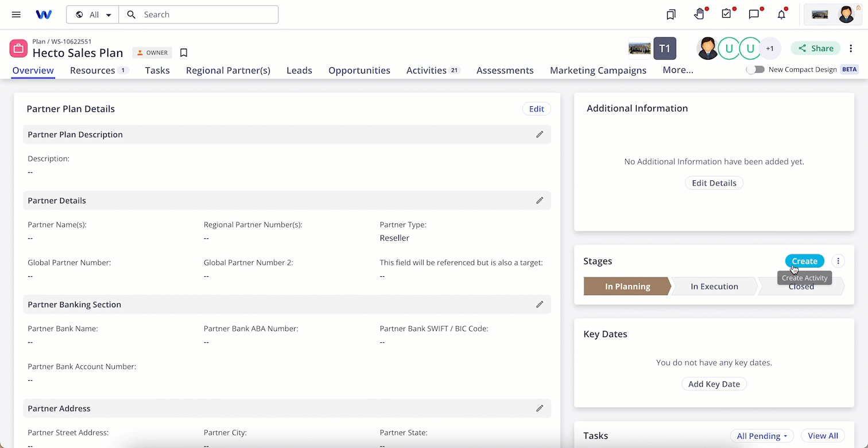Click pencil icon for Partner Details section

click(540, 200)
